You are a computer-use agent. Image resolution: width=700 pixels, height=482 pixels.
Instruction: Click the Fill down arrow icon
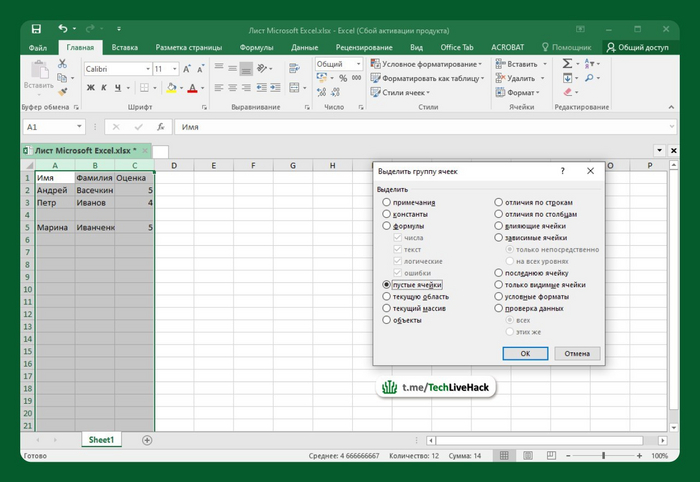click(x=567, y=78)
